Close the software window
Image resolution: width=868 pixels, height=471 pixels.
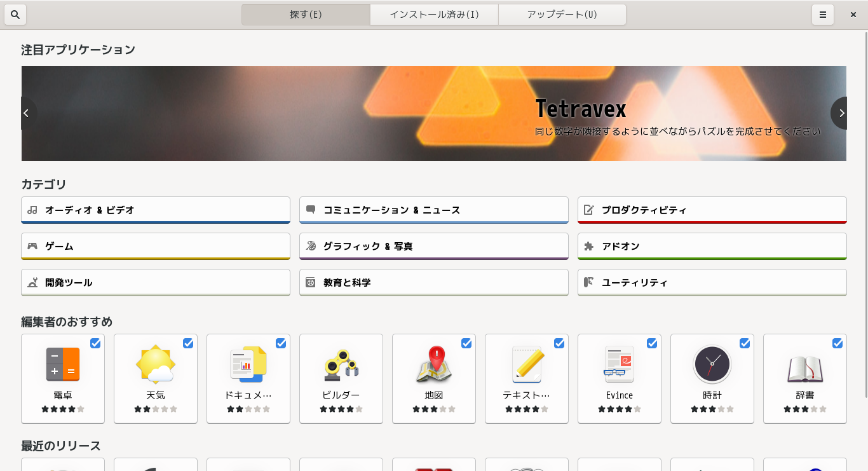tap(853, 15)
